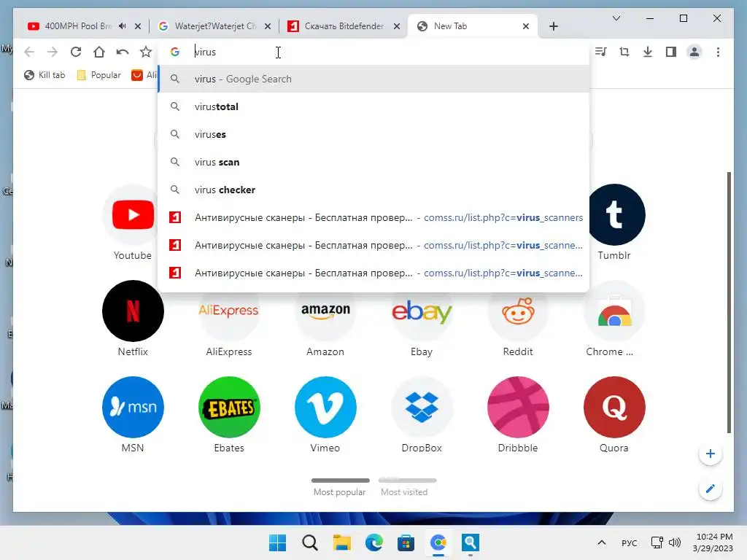Screen dimensions: 747x560
Task: Go to the Home page icon
Action: tap(99, 52)
